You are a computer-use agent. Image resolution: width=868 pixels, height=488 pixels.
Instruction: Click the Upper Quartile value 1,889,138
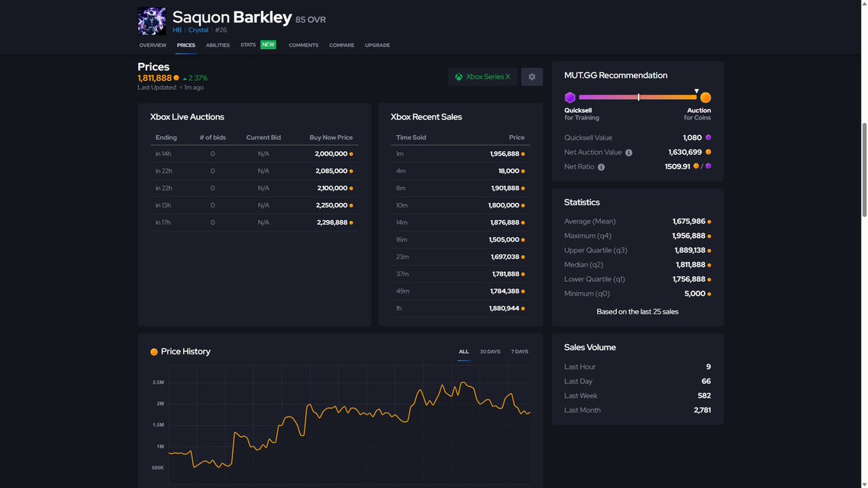(x=689, y=250)
